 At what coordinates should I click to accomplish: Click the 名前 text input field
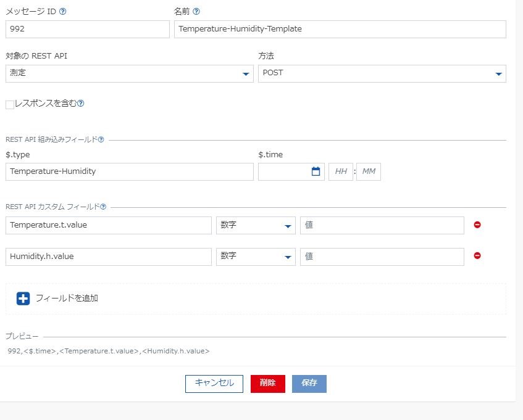(340, 29)
